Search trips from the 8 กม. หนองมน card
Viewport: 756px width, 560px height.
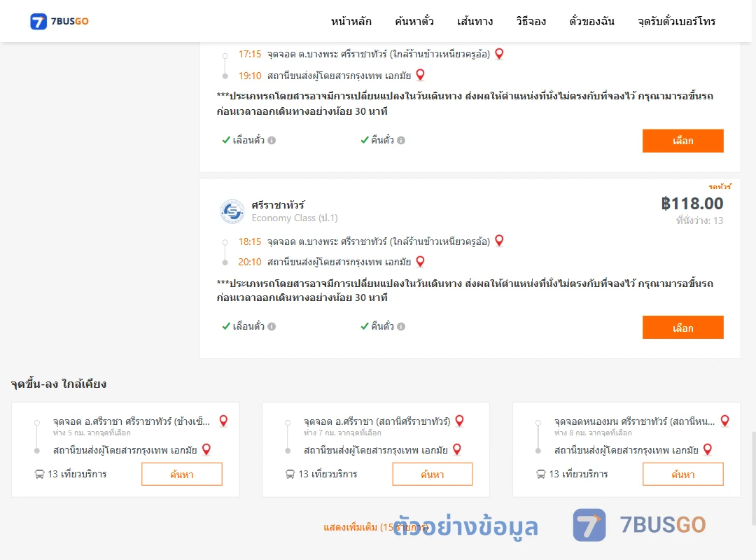click(x=682, y=474)
